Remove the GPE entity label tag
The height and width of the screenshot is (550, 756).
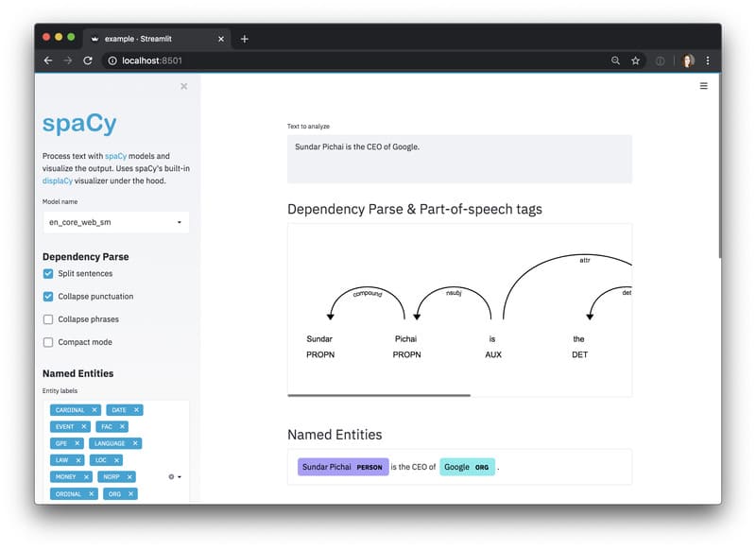[77, 443]
